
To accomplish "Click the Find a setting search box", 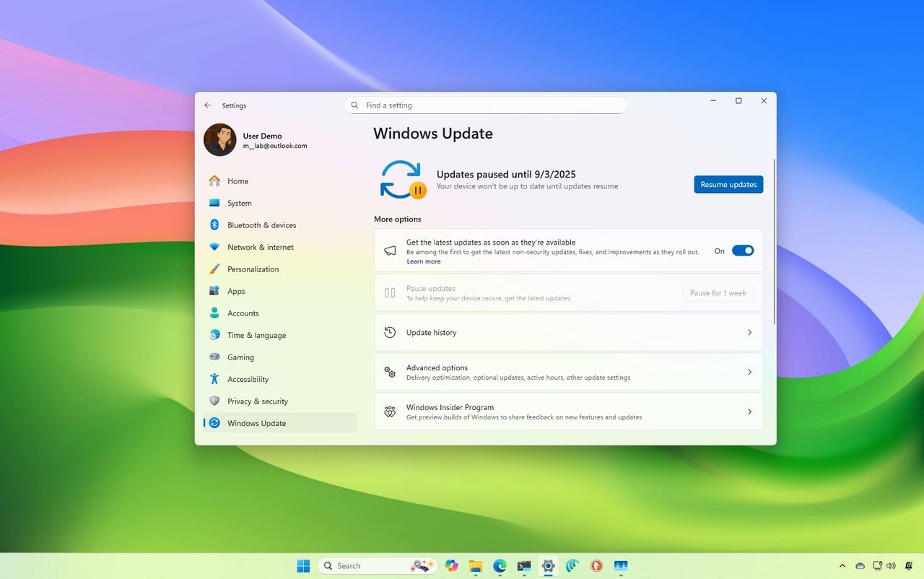I will coord(485,105).
